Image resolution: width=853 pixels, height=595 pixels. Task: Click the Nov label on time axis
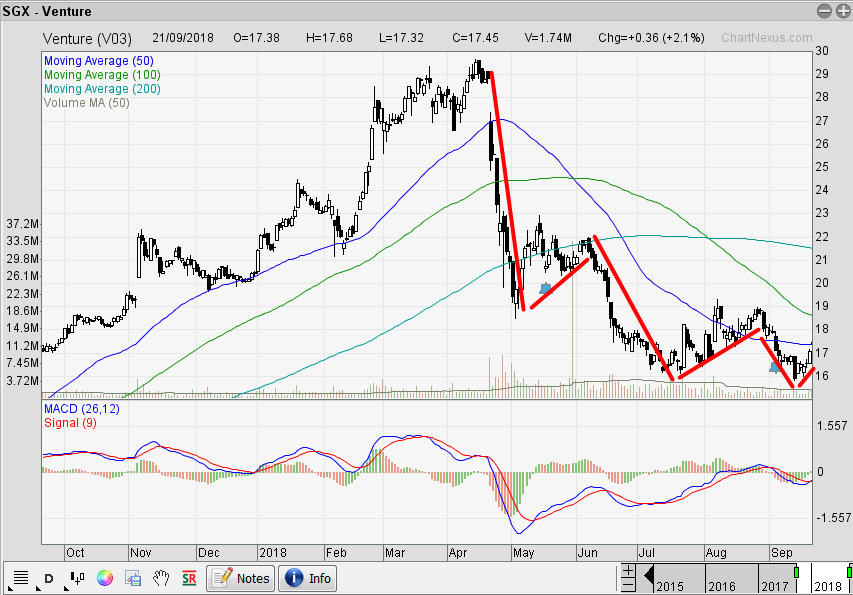tap(140, 553)
